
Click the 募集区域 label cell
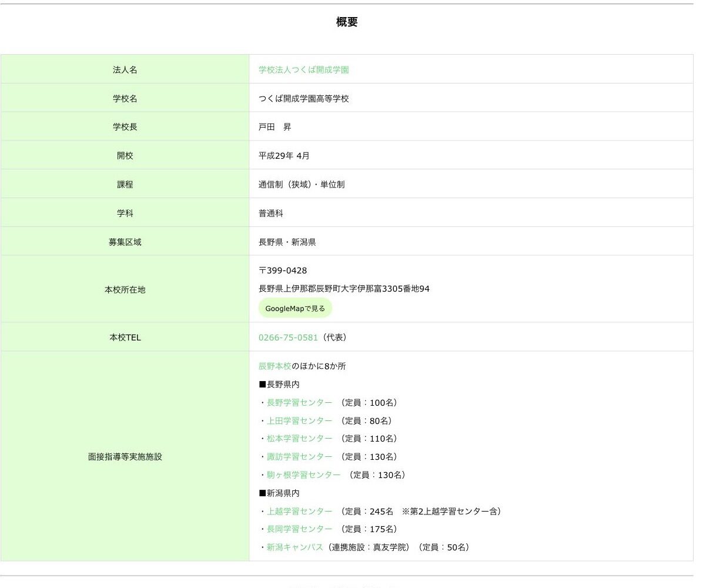125,242
